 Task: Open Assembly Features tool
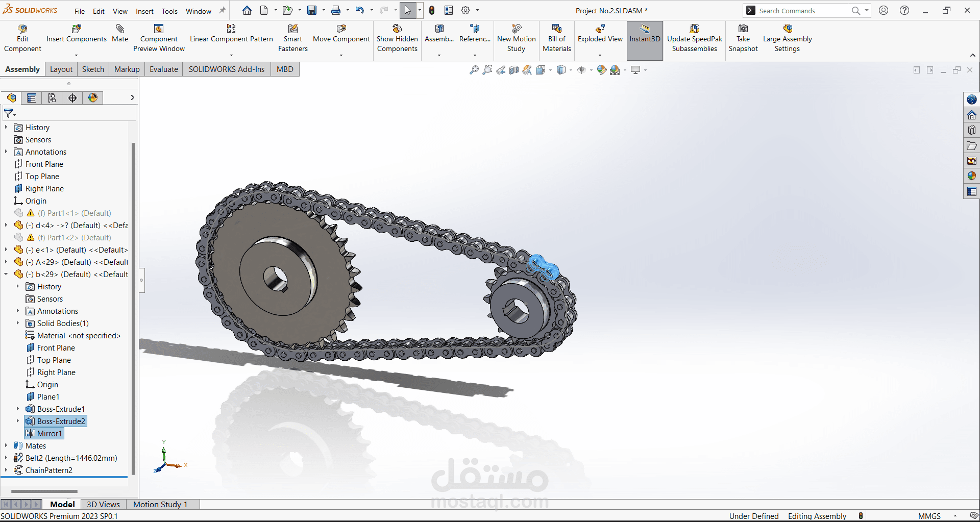439,34
